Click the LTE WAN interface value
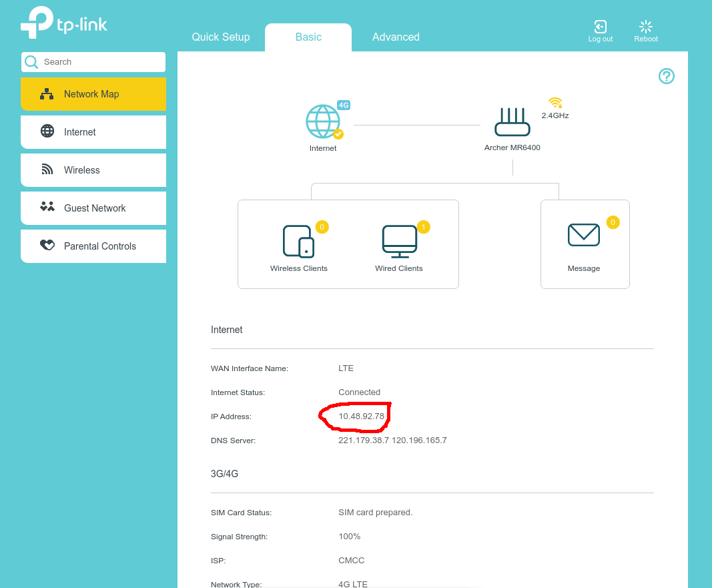 click(346, 368)
